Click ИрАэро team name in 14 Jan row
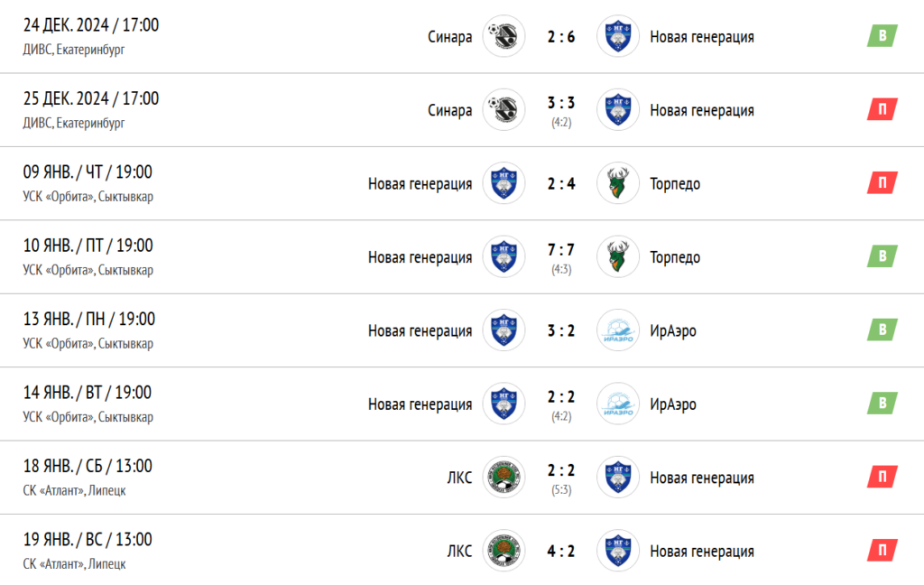This screenshot has width=924, height=585. (x=673, y=404)
